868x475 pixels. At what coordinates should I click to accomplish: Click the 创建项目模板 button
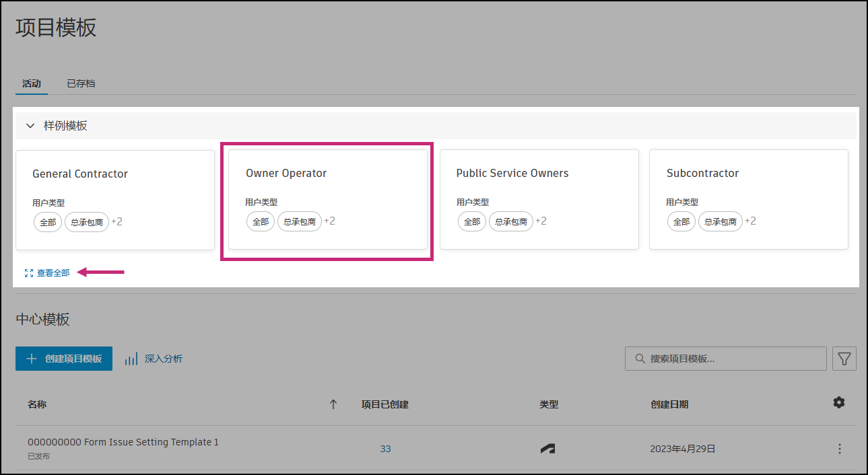(64, 359)
